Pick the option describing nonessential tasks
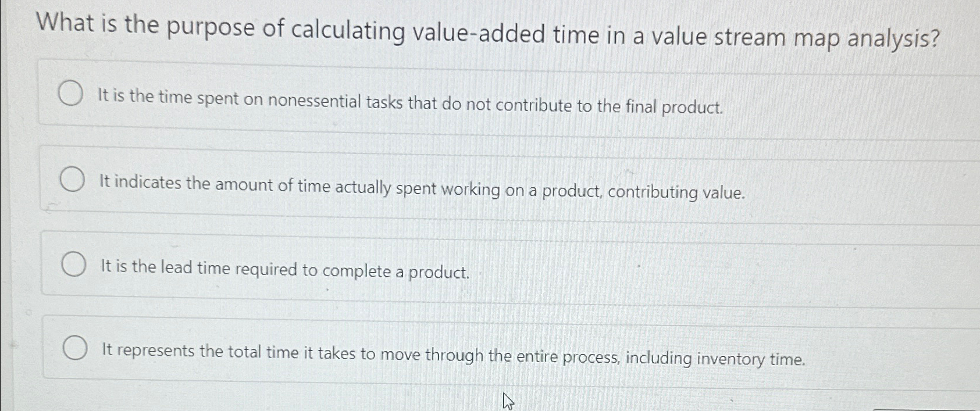980x411 pixels. tap(410, 99)
